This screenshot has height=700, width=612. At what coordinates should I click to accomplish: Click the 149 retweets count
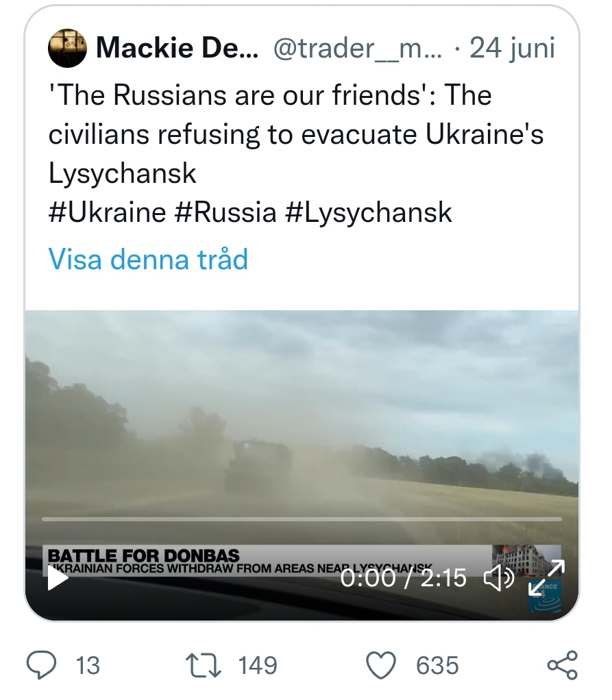(x=258, y=665)
